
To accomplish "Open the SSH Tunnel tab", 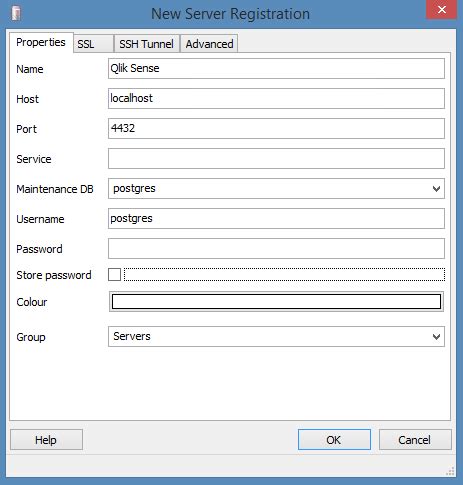I will [147, 44].
